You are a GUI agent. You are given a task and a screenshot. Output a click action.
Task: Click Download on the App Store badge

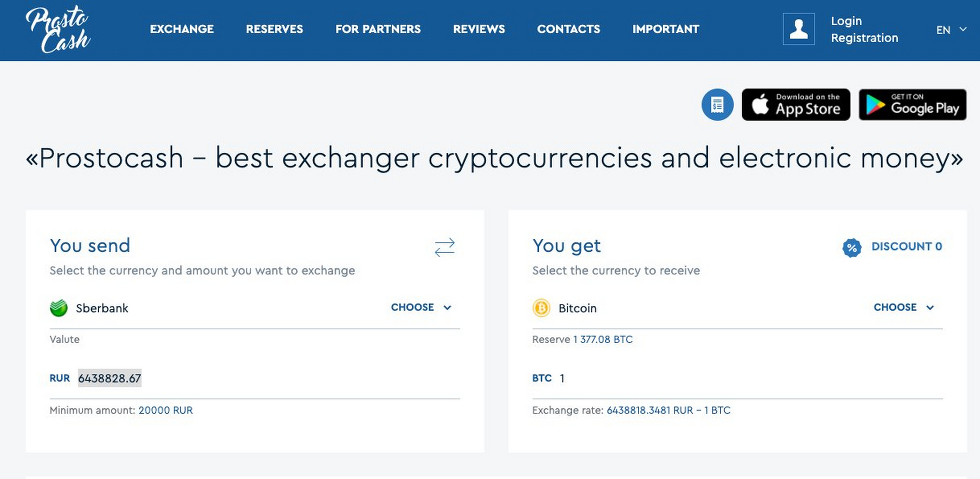pyautogui.click(x=796, y=105)
